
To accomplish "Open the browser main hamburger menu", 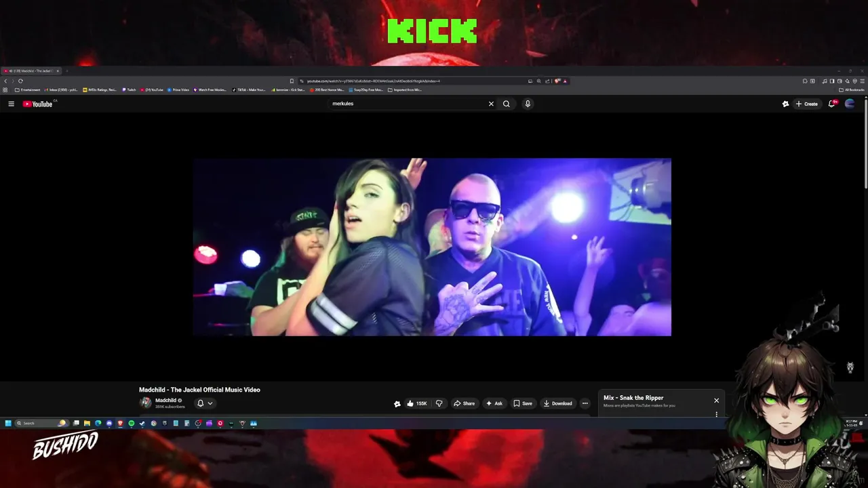I will point(863,81).
